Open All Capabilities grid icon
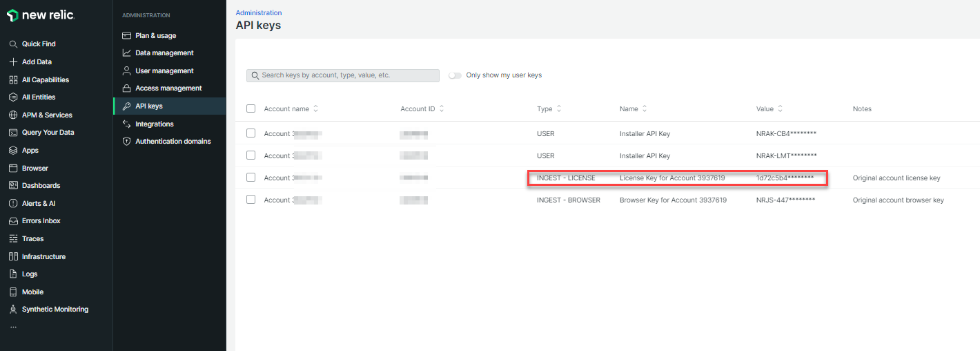This screenshot has width=980, height=351. (13, 80)
